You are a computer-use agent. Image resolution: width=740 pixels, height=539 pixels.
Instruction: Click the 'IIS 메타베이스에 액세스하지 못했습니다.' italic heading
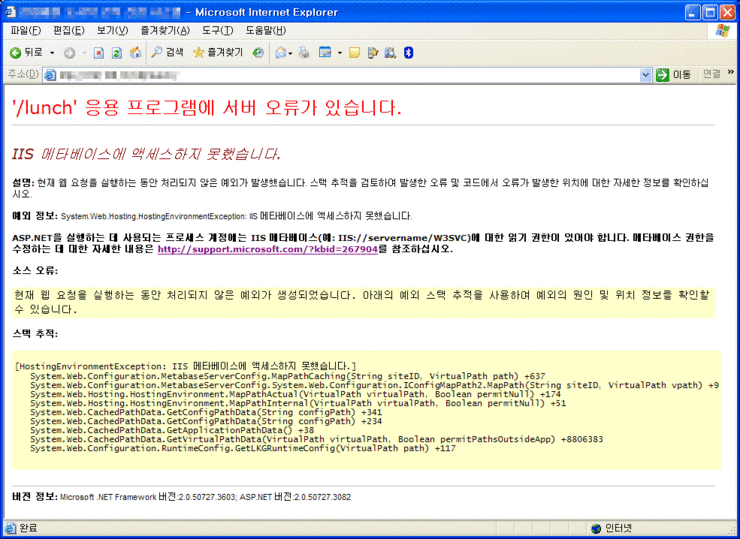(x=146, y=154)
